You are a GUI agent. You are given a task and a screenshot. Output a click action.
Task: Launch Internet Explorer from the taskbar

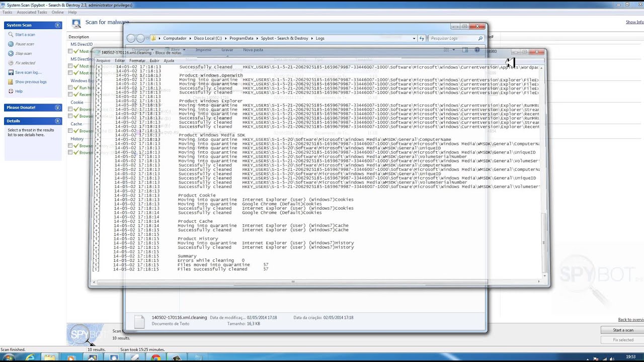[30, 357]
